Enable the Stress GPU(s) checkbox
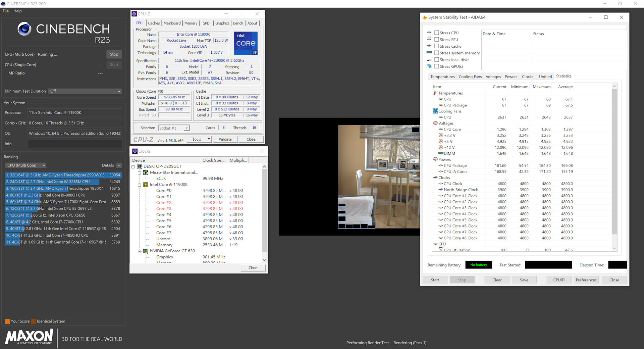644x349 pixels. [x=437, y=66]
